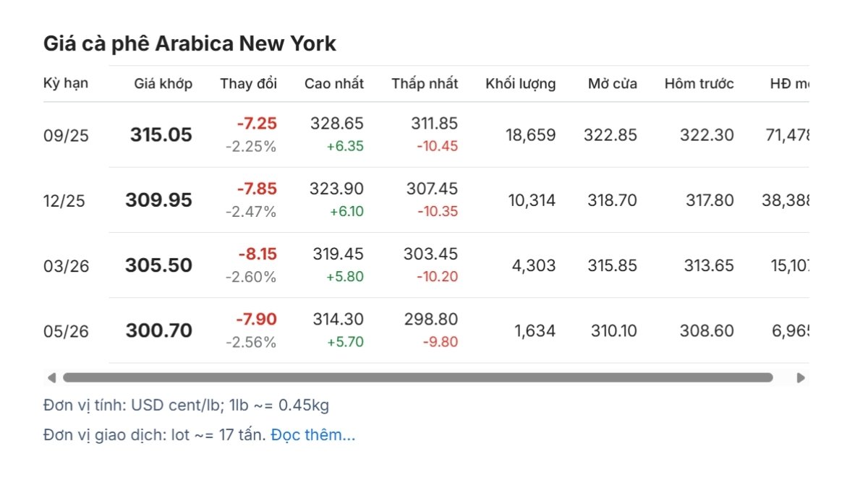Click the "Giá cà phê Arabica New York" heading

190,43
